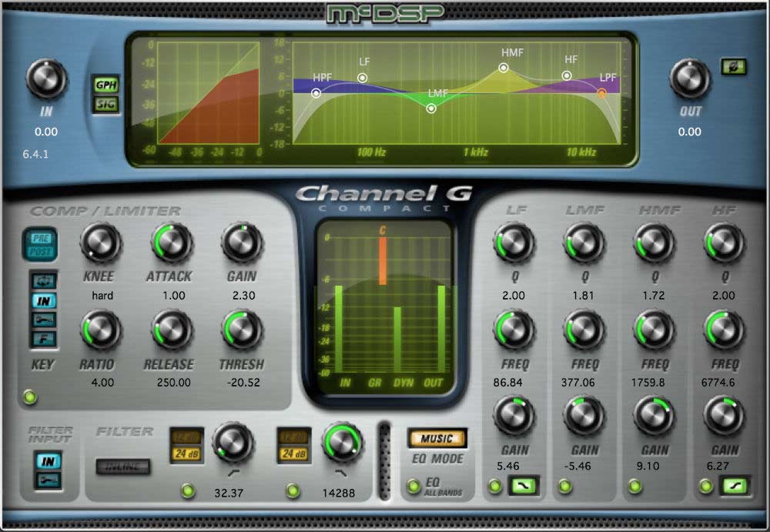770x532 pixels.
Task: Click the orange LPF node on the graph
Action: (x=601, y=92)
